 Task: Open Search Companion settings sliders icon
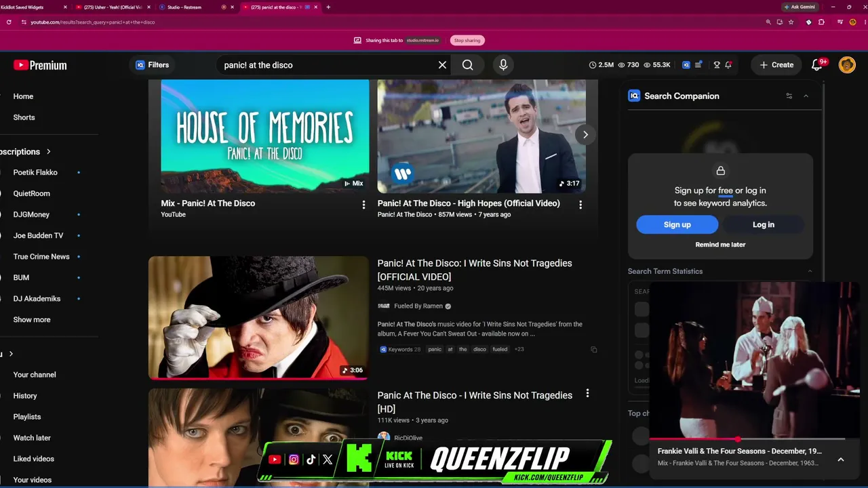pos(789,96)
